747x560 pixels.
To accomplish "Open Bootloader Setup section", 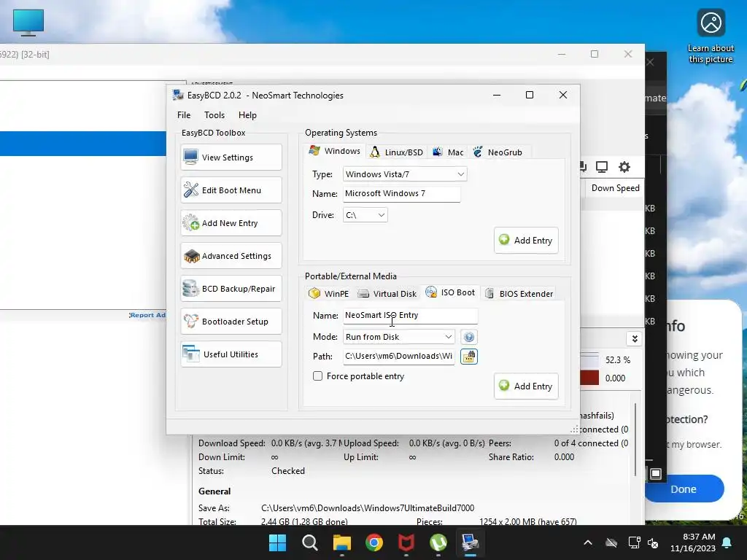I will coord(231,322).
